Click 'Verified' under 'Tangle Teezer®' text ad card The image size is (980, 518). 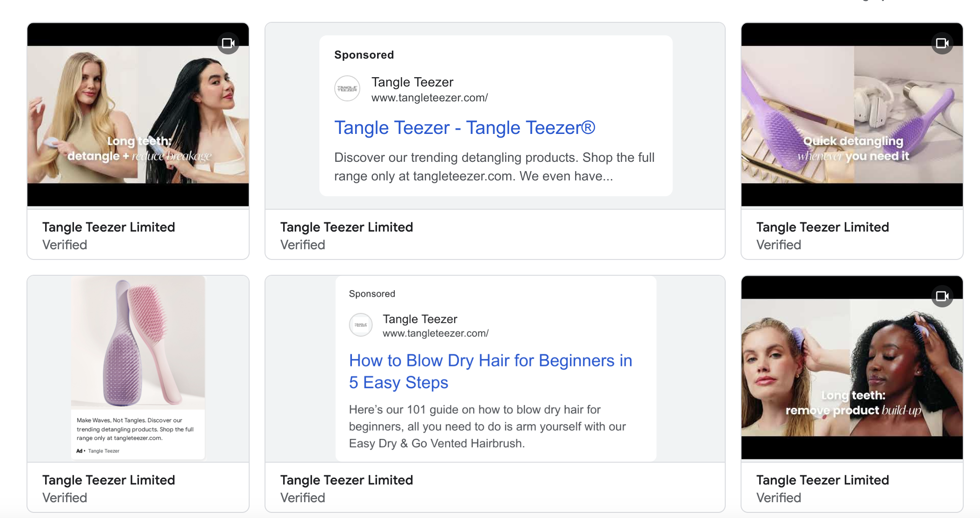pyautogui.click(x=303, y=245)
